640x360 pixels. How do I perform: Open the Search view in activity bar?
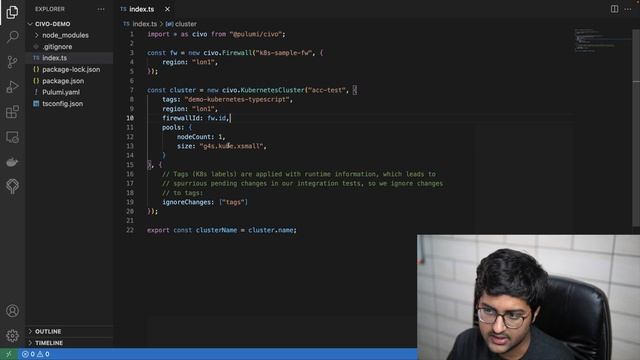tap(12, 37)
